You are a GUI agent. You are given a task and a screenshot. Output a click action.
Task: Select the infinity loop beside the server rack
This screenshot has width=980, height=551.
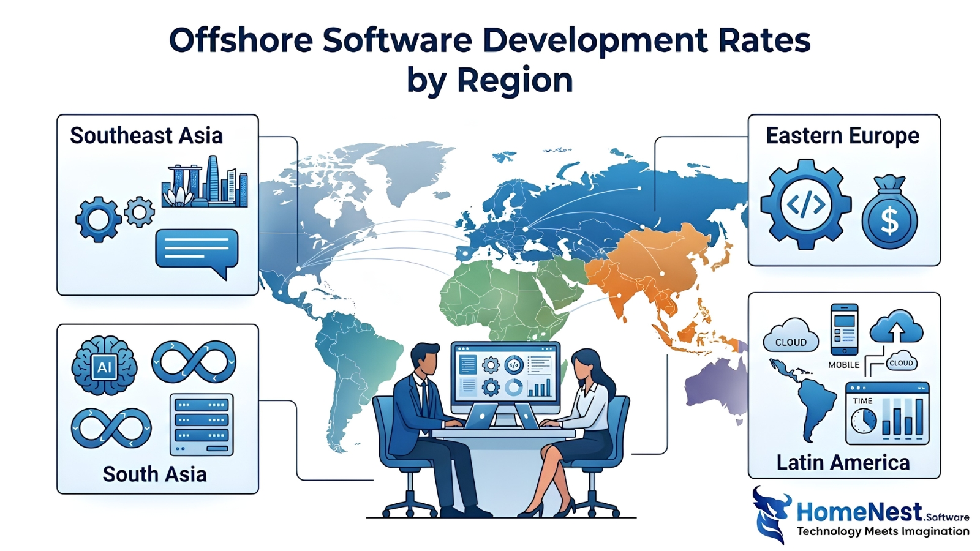(111, 427)
